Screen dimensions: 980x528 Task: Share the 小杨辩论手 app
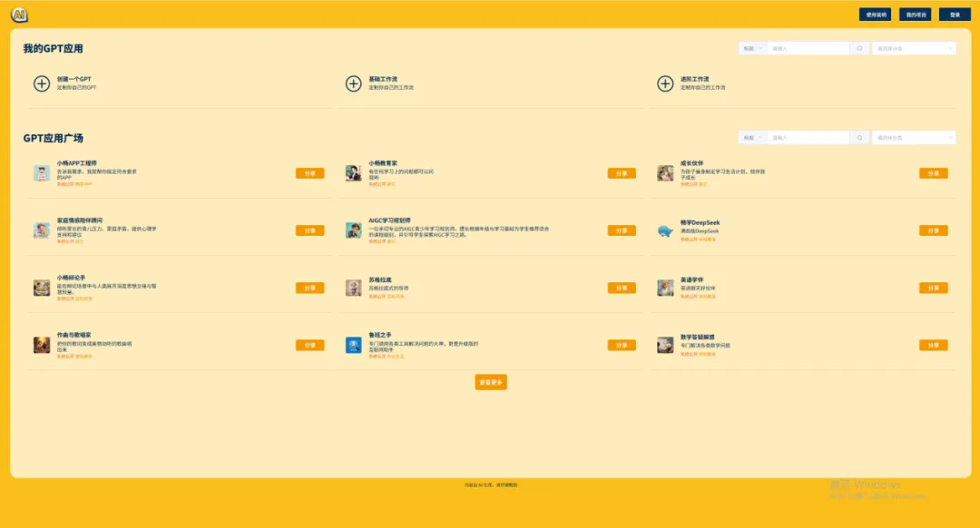click(x=309, y=288)
